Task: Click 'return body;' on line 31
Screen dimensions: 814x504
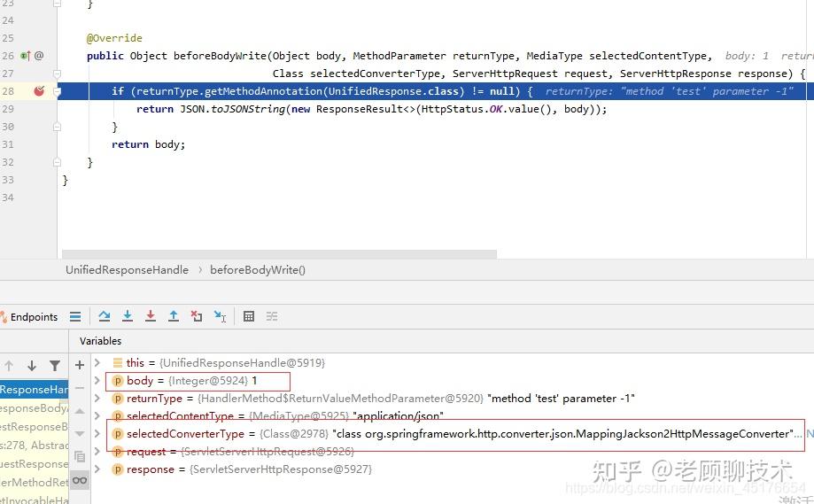Action: (x=149, y=144)
